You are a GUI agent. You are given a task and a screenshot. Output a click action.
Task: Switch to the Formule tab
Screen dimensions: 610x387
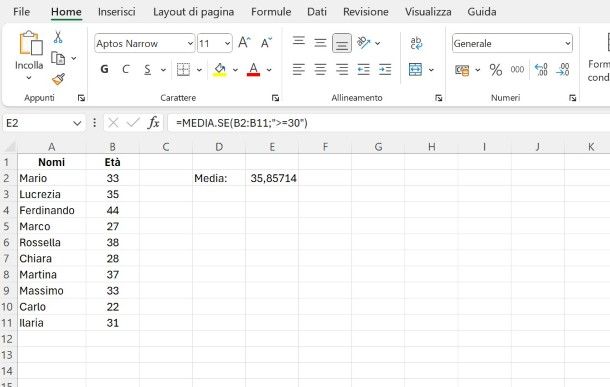pos(271,12)
